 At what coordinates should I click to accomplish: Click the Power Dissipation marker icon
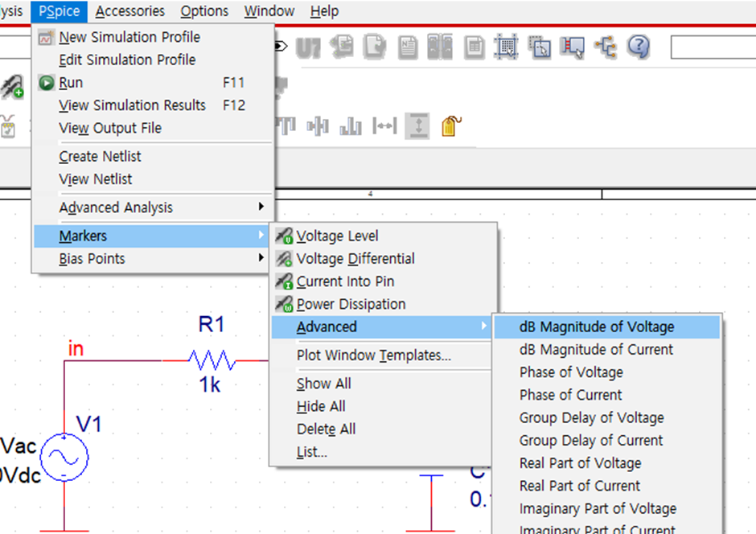tap(284, 304)
